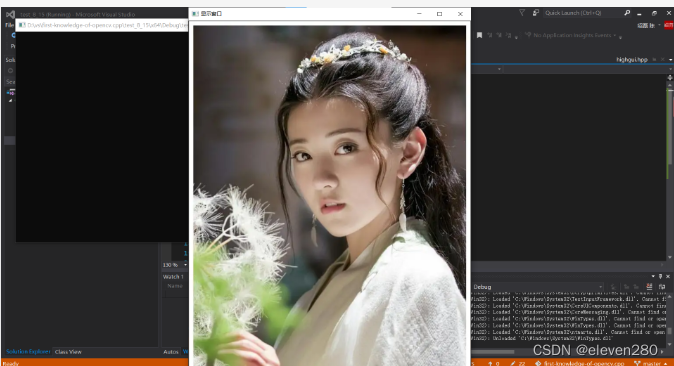Click the master branch indicator in status bar
The width and height of the screenshot is (674, 366).
click(651, 363)
